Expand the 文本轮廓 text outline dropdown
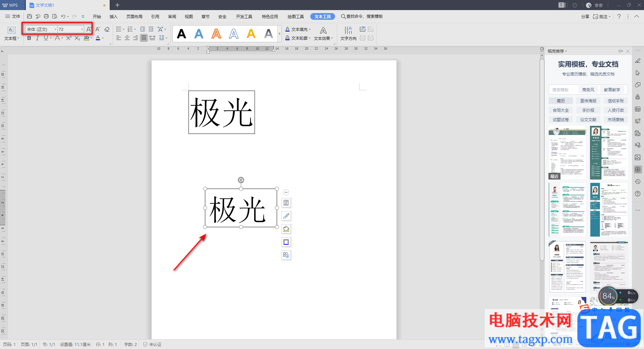 (310, 38)
